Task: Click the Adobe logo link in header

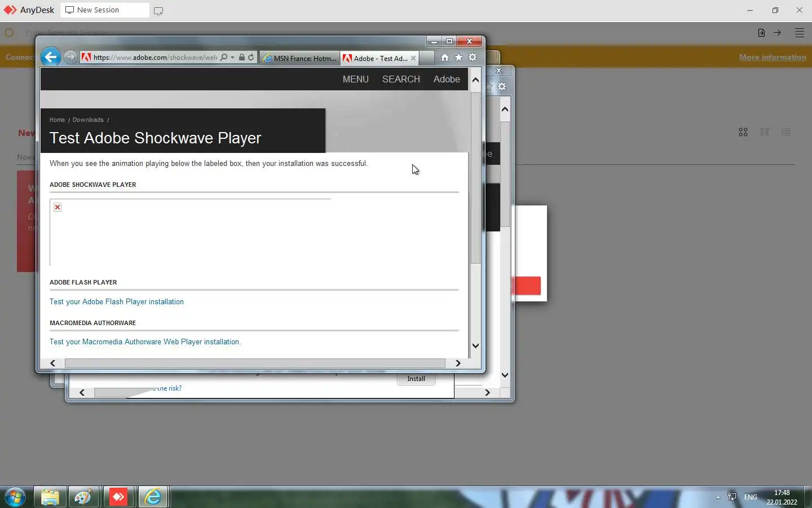Action: [447, 80]
